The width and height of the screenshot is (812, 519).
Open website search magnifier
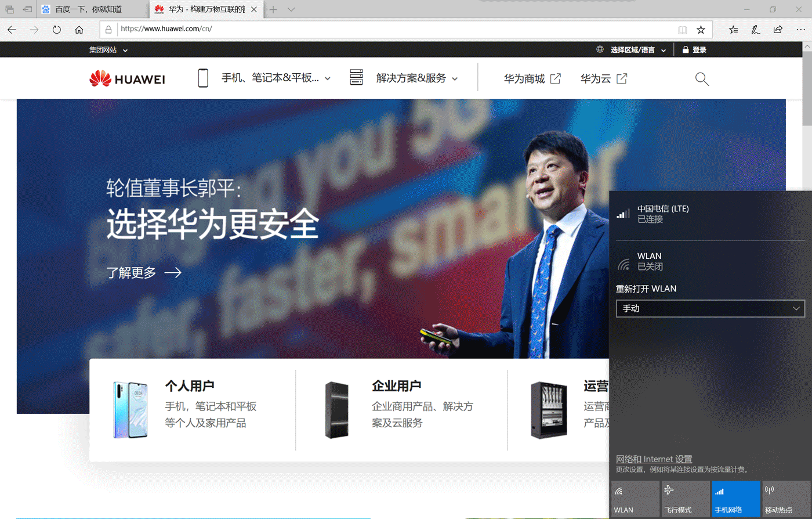click(702, 79)
